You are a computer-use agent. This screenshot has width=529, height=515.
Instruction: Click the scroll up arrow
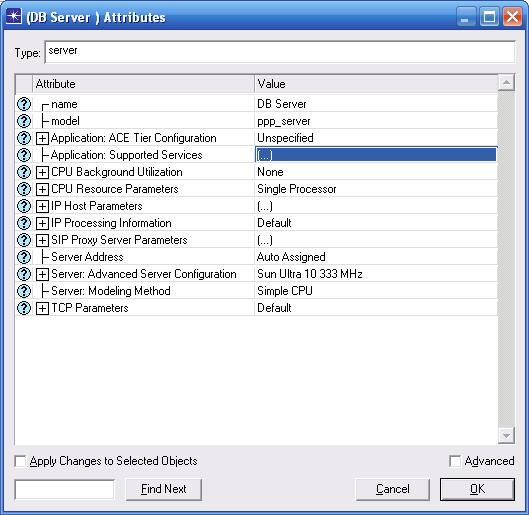[x=506, y=83]
